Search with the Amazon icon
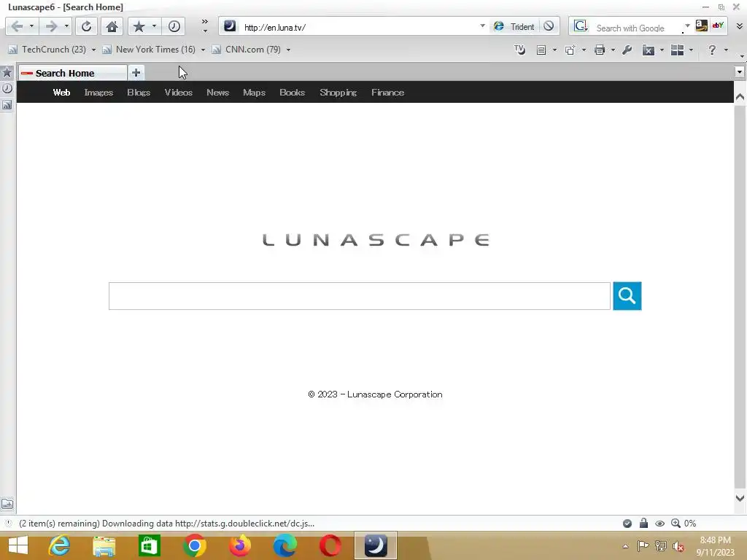The image size is (747, 560). pyautogui.click(x=701, y=26)
